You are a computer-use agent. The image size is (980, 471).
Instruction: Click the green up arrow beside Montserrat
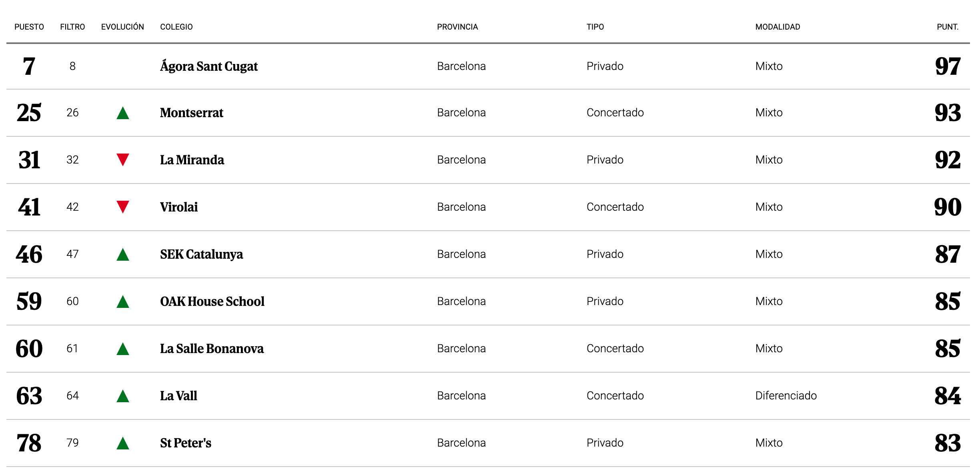click(x=123, y=113)
